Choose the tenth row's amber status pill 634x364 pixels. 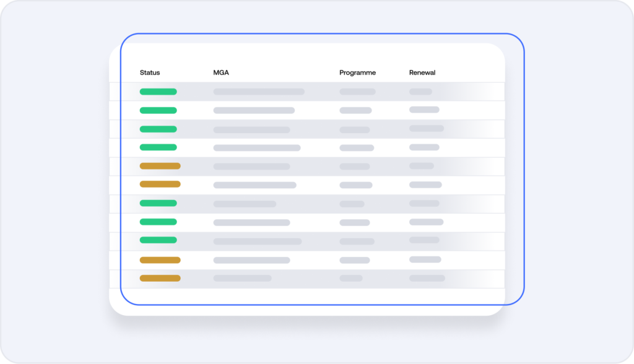tap(160, 259)
